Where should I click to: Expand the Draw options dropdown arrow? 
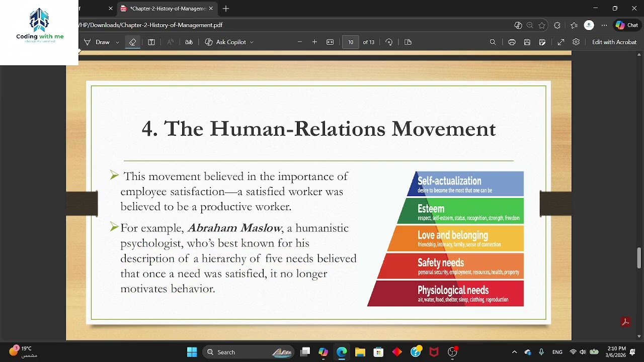pos(117,42)
